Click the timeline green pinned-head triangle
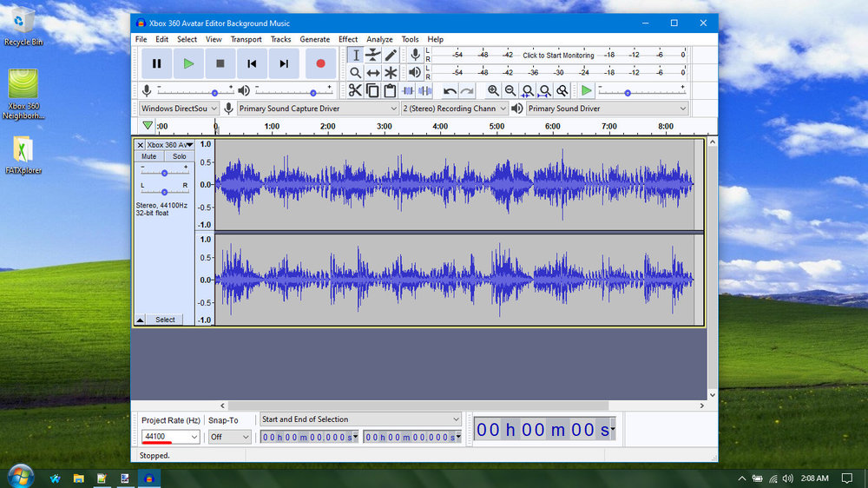The height and width of the screenshot is (488, 868). (x=148, y=126)
